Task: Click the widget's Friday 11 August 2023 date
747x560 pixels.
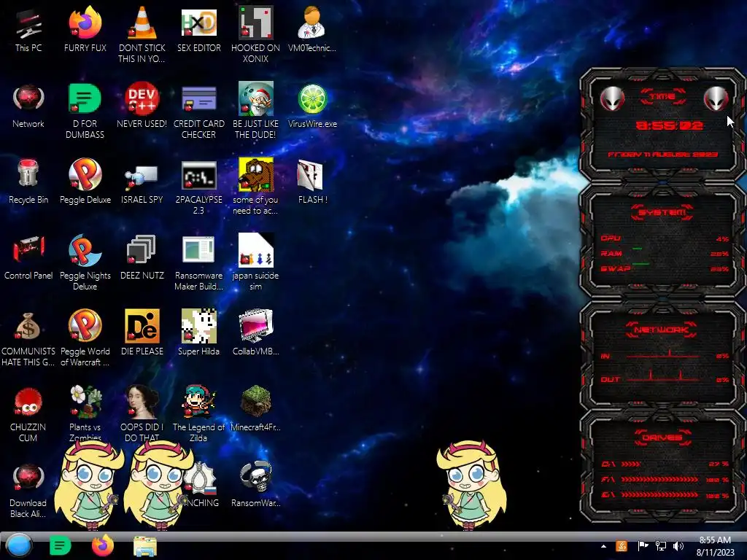Action: coord(662,155)
